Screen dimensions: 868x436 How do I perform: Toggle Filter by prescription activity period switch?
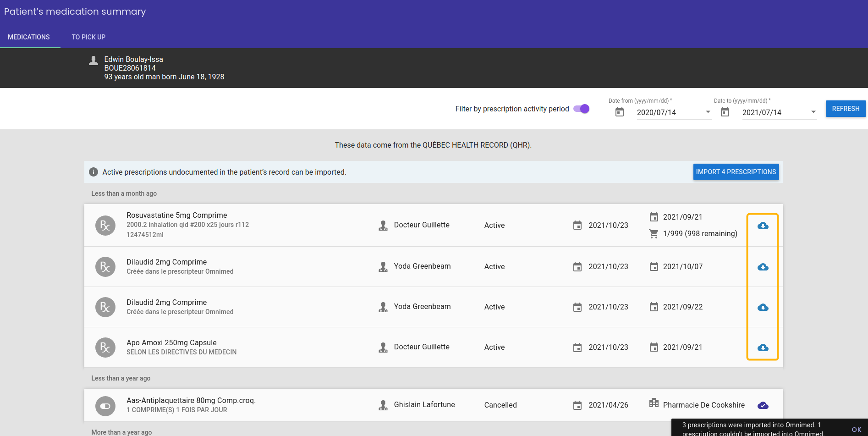pyautogui.click(x=582, y=109)
